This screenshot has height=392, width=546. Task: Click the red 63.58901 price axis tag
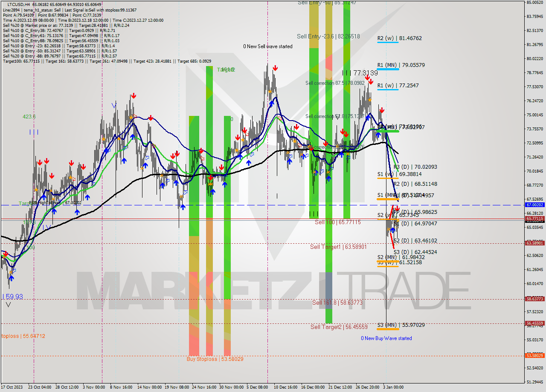point(534,243)
